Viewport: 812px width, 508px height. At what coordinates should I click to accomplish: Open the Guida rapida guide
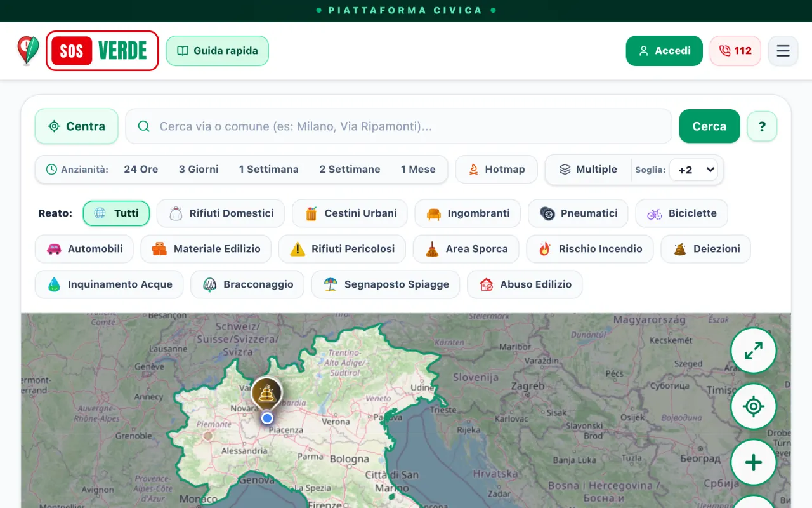[x=217, y=51]
